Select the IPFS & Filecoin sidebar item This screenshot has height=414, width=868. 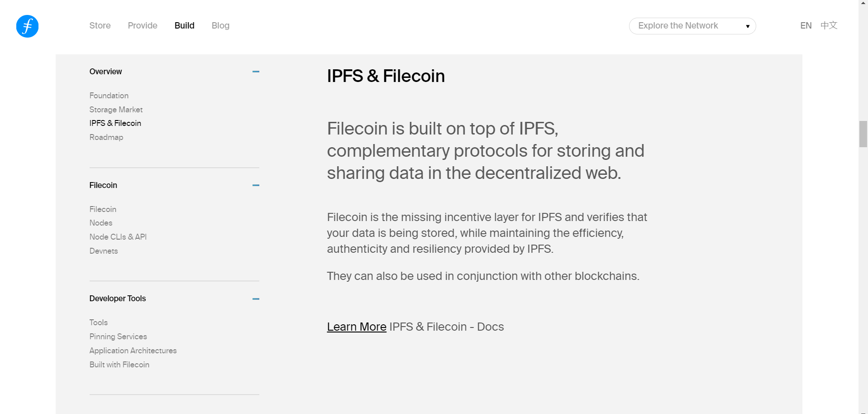[115, 123]
